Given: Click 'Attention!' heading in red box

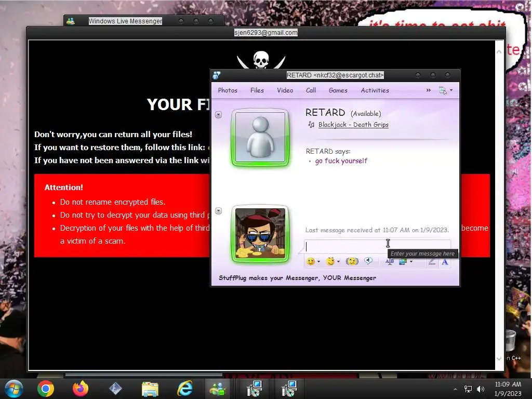Looking at the screenshot, I should pos(64,187).
